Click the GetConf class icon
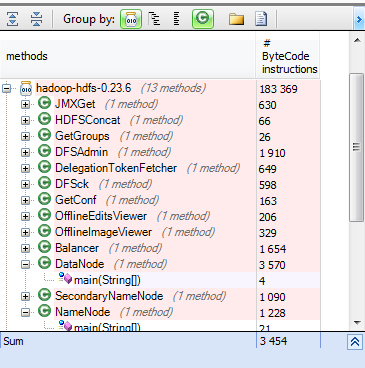This screenshot has height=368, width=365. click(44, 199)
